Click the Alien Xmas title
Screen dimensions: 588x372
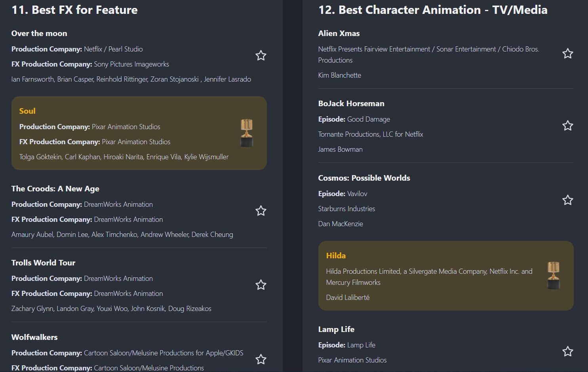[x=339, y=33]
